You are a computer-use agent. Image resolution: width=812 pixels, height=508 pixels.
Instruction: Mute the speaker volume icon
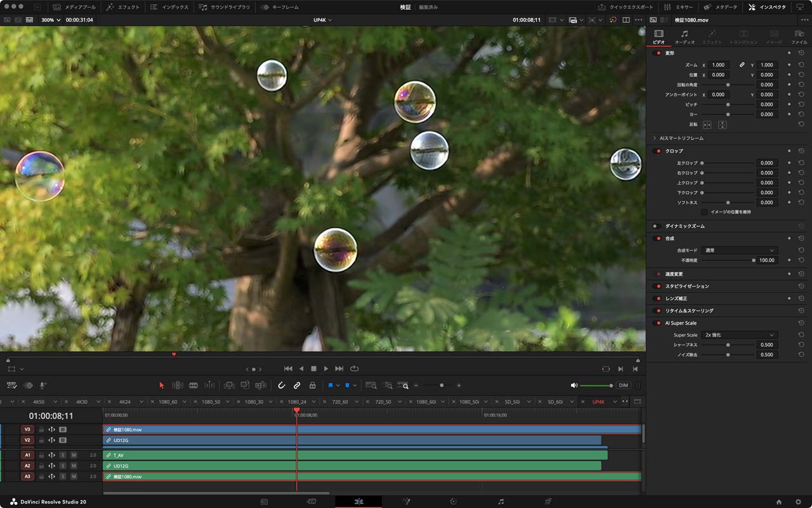(x=574, y=385)
